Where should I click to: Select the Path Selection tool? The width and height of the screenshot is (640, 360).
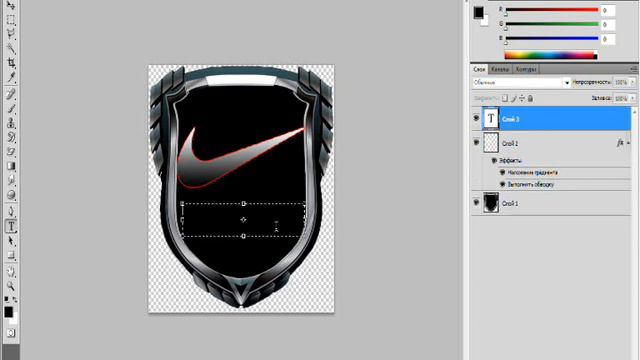pyautogui.click(x=11, y=241)
